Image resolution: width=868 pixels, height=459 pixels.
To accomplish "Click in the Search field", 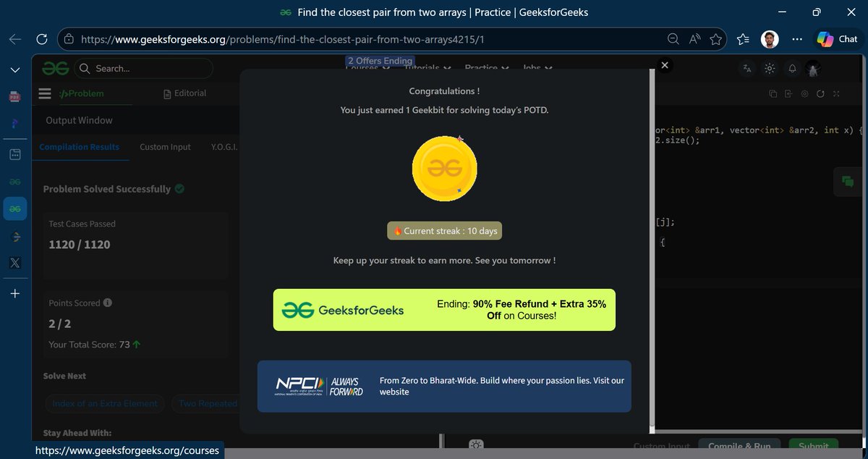I will pyautogui.click(x=143, y=68).
